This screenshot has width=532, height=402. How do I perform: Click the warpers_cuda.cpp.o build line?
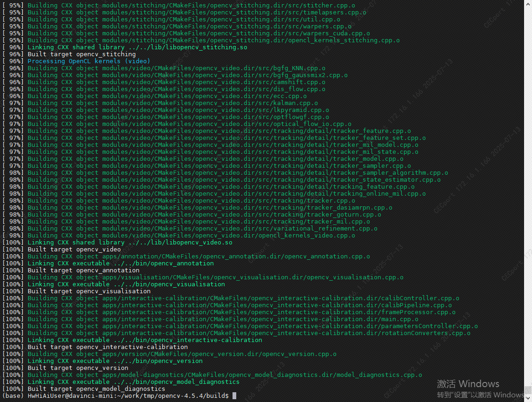pos(186,33)
